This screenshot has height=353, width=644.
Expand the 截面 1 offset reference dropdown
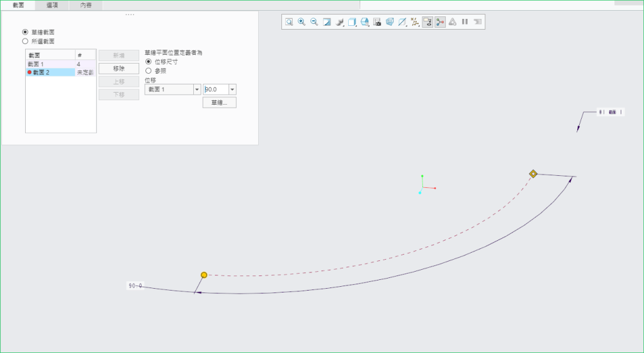(x=196, y=90)
